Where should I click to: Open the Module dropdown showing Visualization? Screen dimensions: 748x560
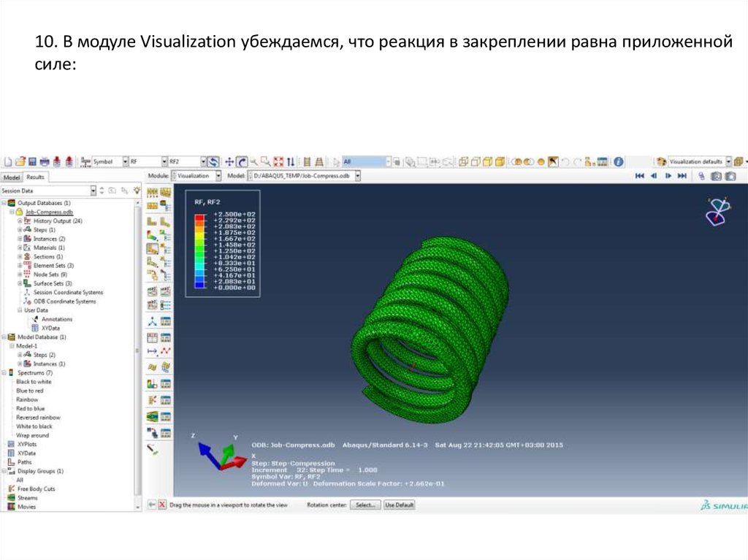tap(218, 176)
